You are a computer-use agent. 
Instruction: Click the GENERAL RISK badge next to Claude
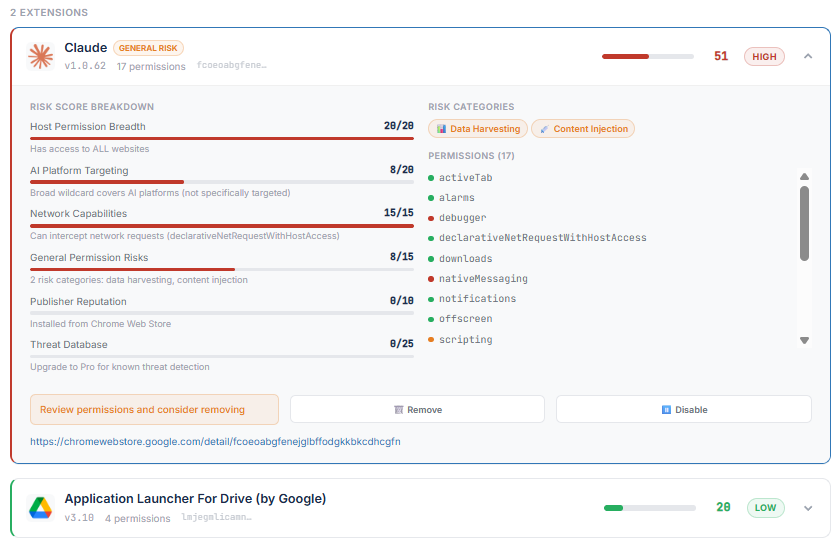148,48
